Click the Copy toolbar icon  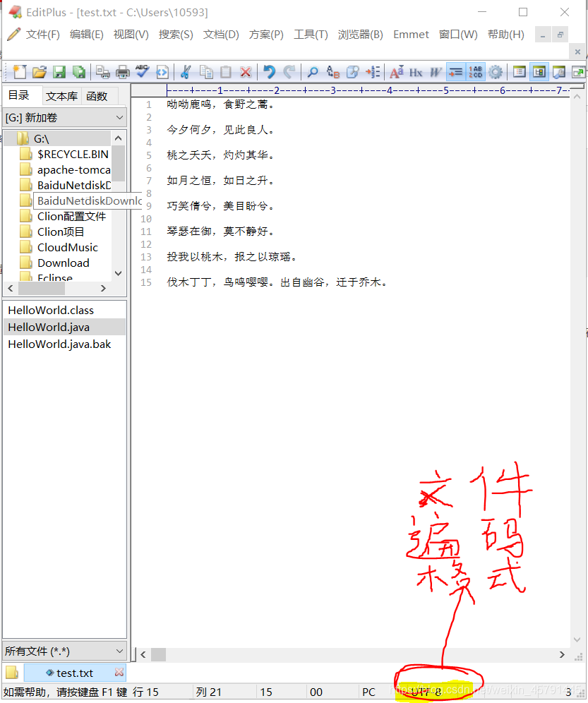206,72
